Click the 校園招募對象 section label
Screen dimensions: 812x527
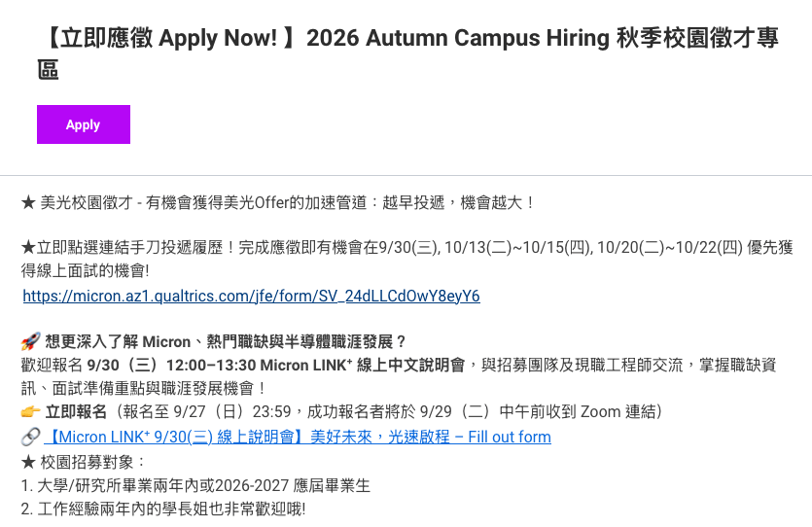[92, 462]
